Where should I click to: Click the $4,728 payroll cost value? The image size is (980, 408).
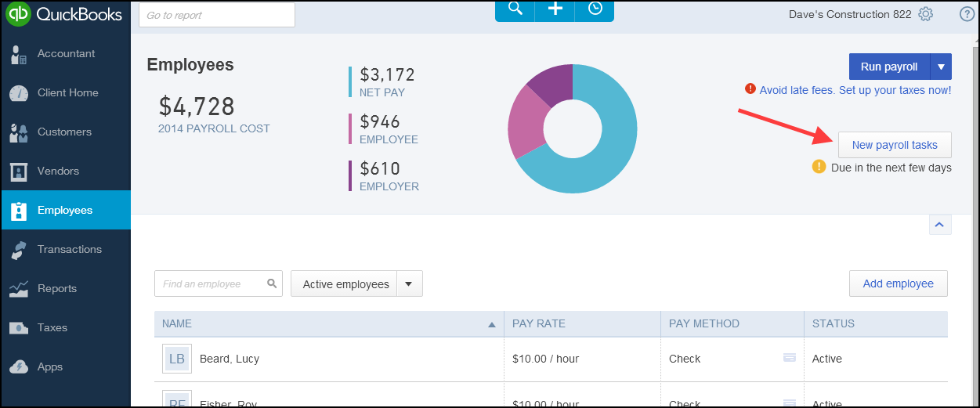point(197,106)
